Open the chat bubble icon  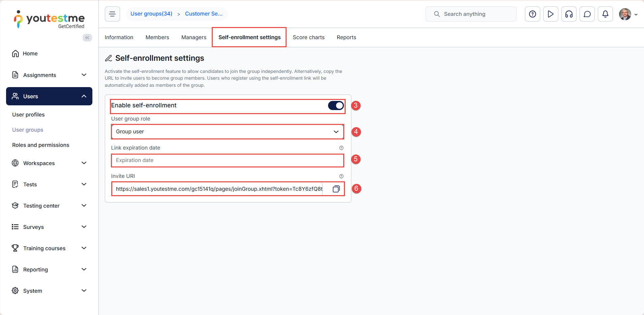(587, 14)
